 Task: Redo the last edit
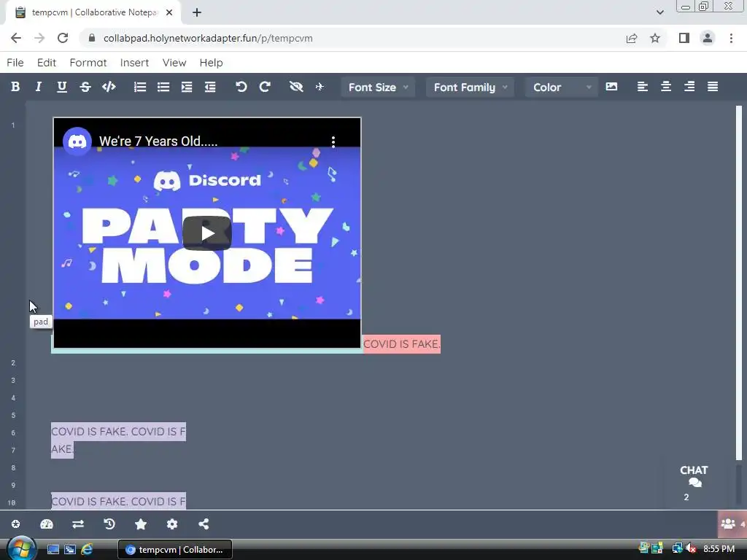265,87
